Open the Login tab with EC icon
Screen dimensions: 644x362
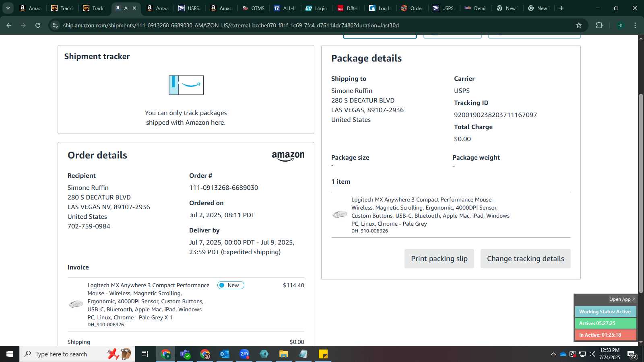[316, 8]
